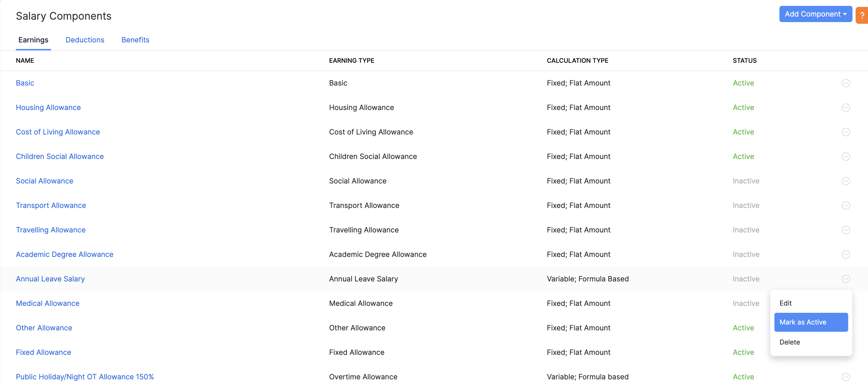Open the Medical Allowance component link
The image size is (868, 389).
pyautogui.click(x=48, y=303)
